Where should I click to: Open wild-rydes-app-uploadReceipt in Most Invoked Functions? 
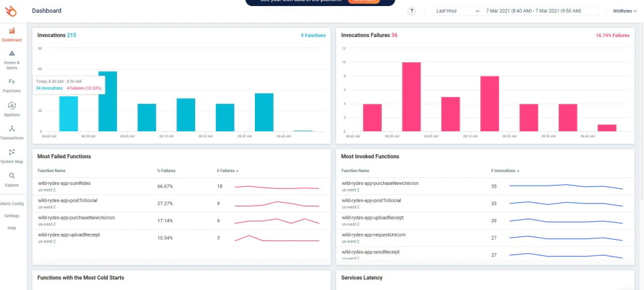pos(372,218)
